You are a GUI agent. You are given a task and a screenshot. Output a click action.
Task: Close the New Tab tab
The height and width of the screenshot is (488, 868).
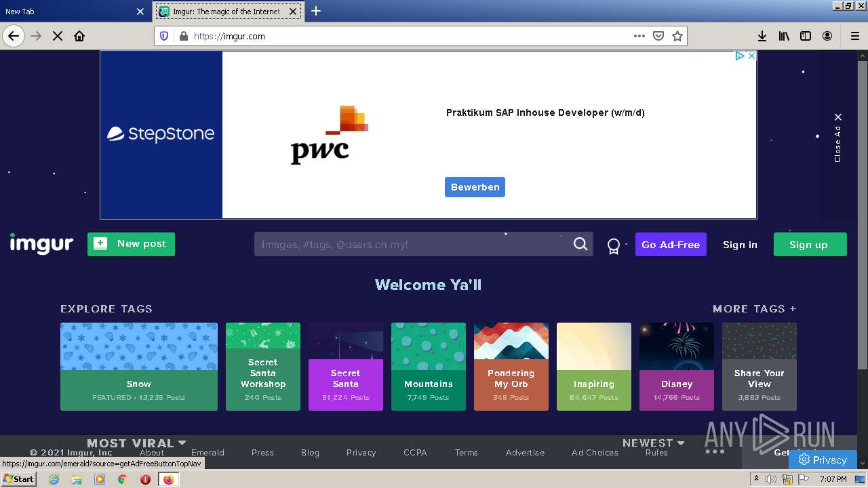tap(140, 12)
